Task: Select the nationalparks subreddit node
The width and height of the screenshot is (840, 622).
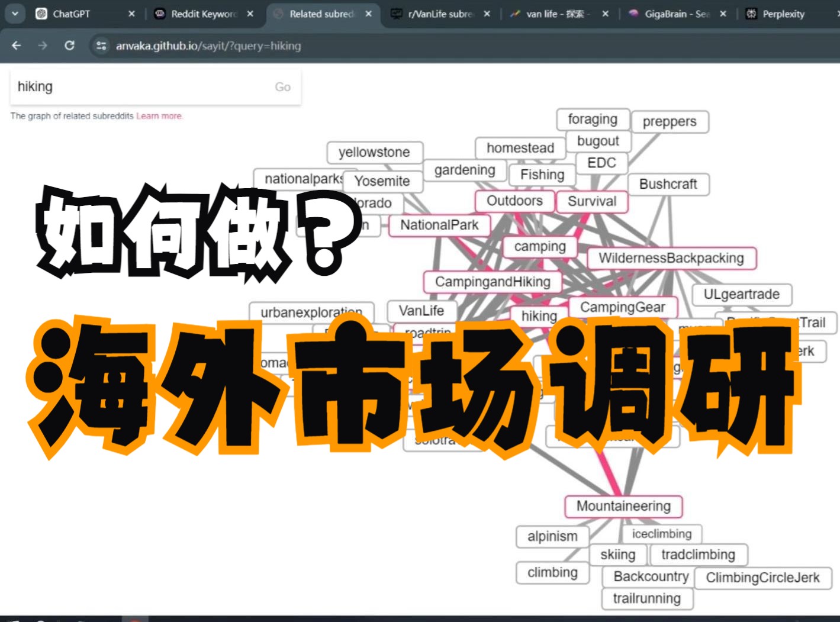Action: 299,179
